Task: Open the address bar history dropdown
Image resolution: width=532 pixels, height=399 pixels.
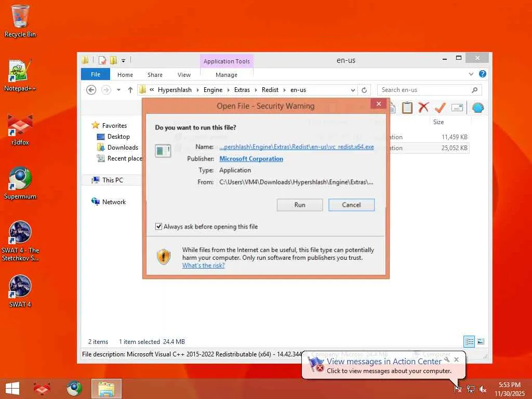Action: pos(353,90)
